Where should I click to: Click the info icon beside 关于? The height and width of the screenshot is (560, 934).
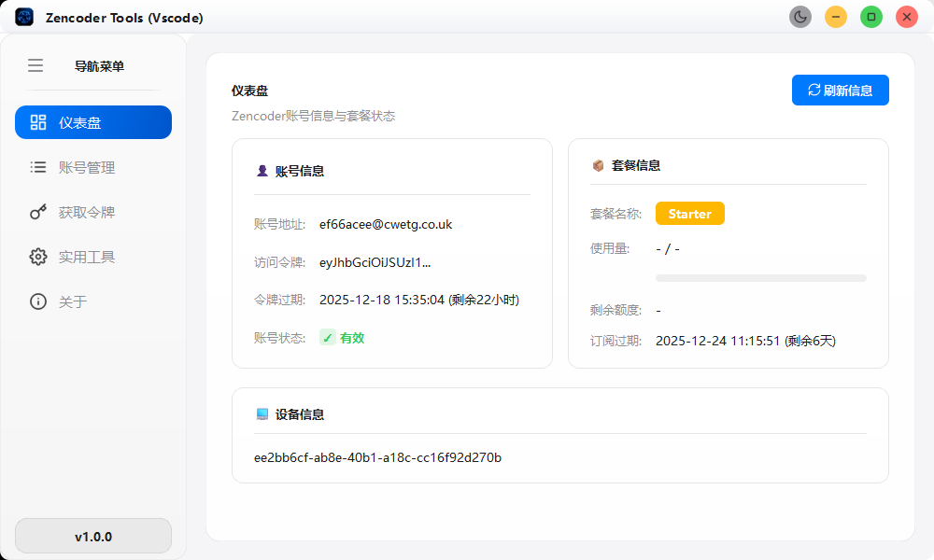click(37, 301)
